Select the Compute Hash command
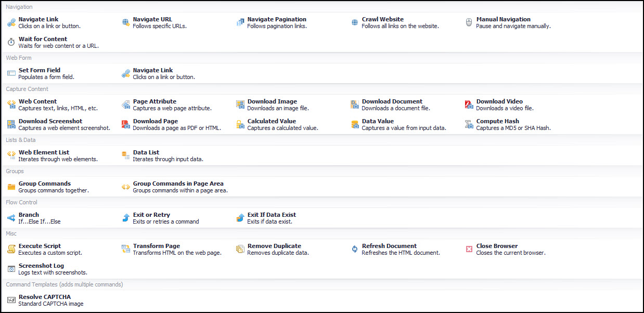The width and height of the screenshot is (644, 313). 497,121
